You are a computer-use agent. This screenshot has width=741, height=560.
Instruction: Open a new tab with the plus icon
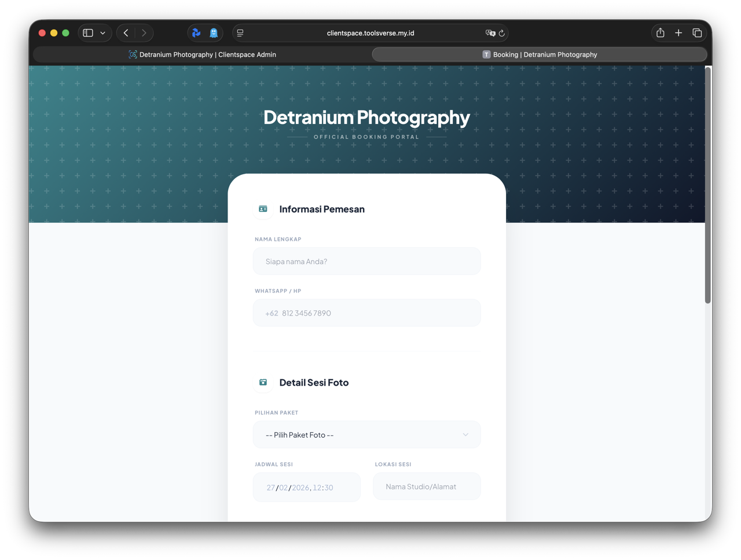678,33
